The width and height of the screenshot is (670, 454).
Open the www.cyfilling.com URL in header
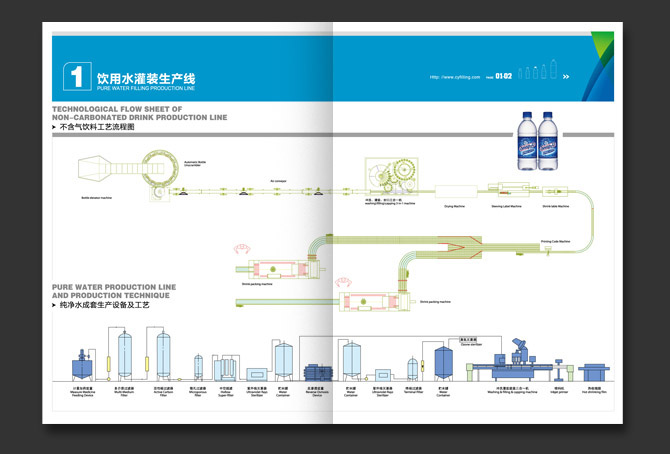(x=455, y=77)
